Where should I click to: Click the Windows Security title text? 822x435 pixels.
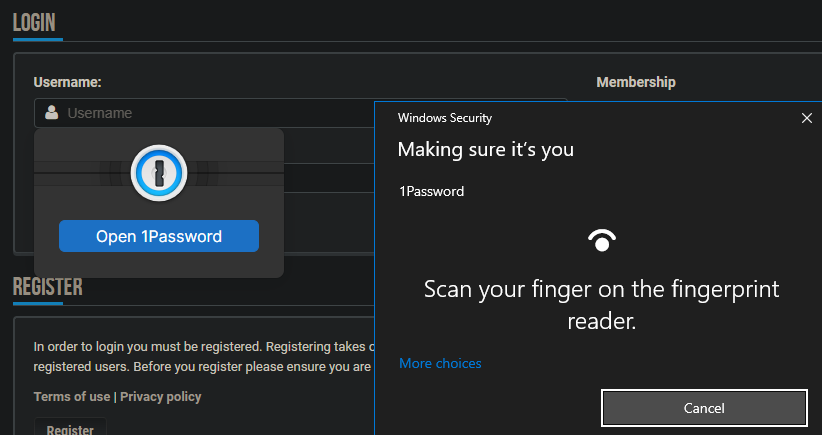[444, 118]
